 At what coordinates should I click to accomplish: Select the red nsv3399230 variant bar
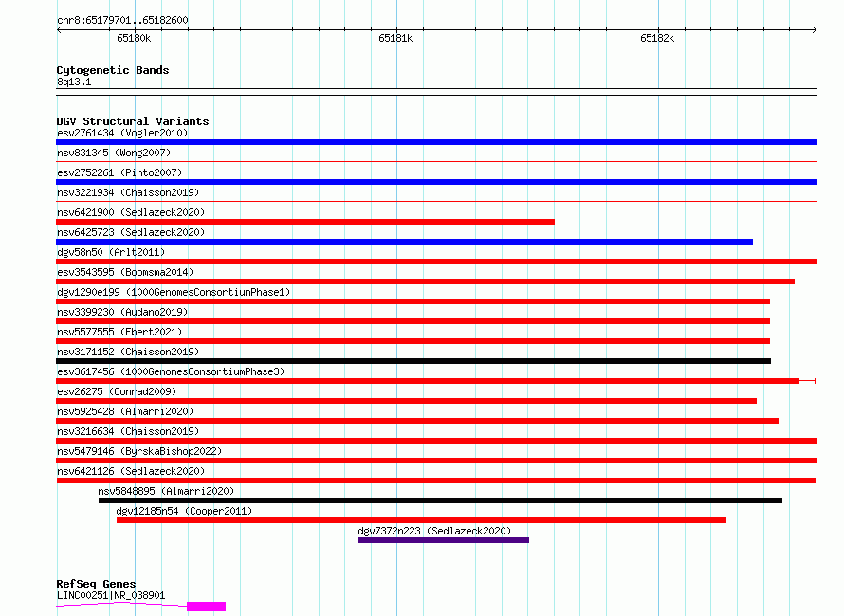coord(413,321)
